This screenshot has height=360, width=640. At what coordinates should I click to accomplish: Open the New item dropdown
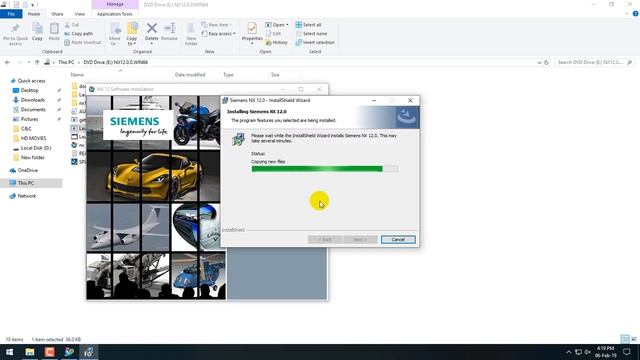click(217, 25)
